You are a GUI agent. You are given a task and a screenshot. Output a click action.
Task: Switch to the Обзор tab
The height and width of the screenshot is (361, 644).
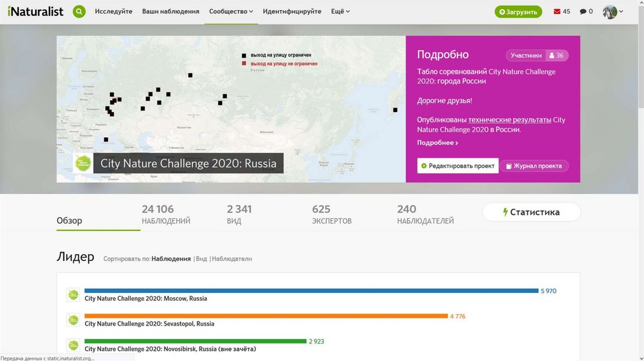(x=69, y=221)
